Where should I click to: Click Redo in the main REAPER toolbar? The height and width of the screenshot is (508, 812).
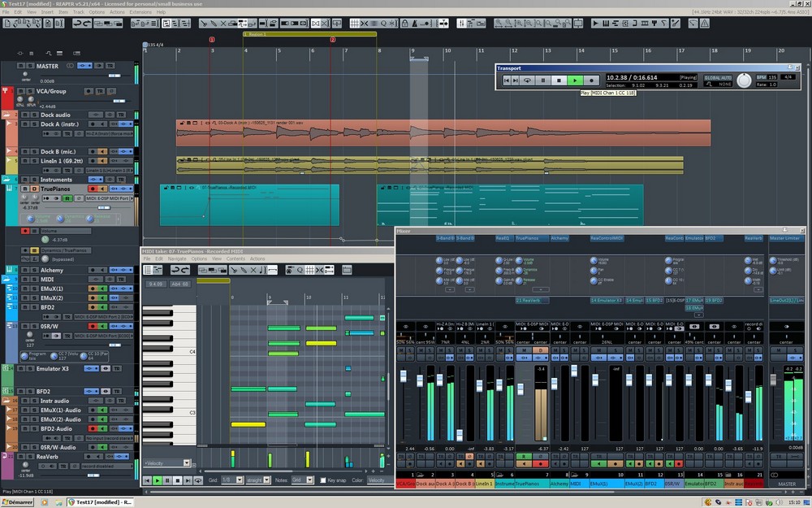[87, 24]
